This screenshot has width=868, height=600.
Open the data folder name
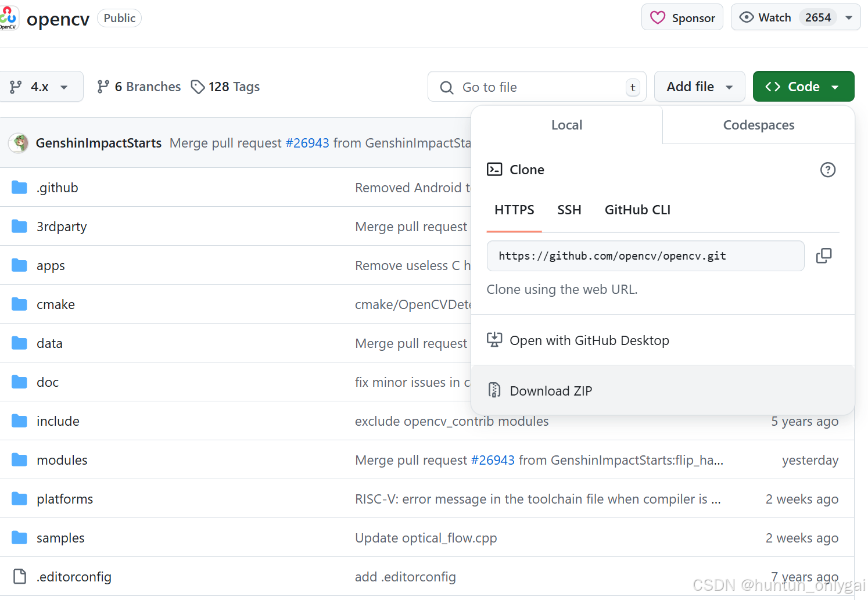[49, 343]
